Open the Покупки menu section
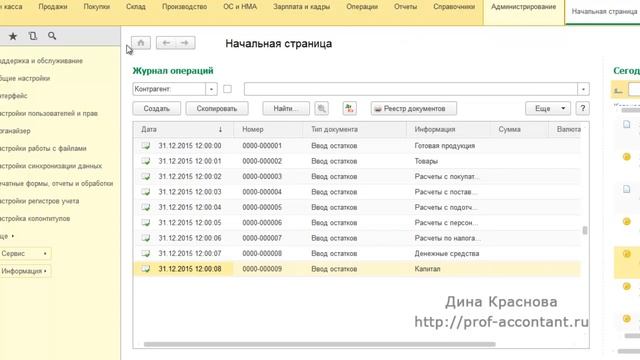This screenshot has height=360, width=640. pyautogui.click(x=96, y=7)
